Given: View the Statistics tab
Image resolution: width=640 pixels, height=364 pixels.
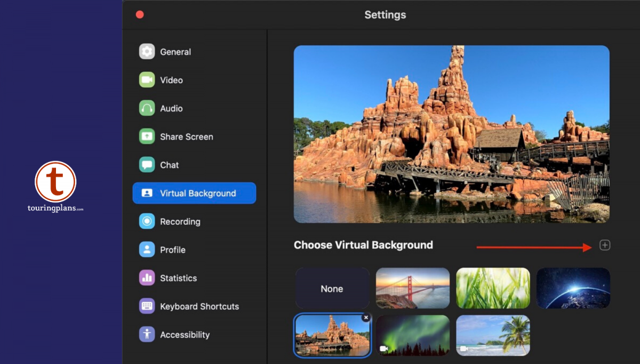Looking at the screenshot, I should 194,278.
